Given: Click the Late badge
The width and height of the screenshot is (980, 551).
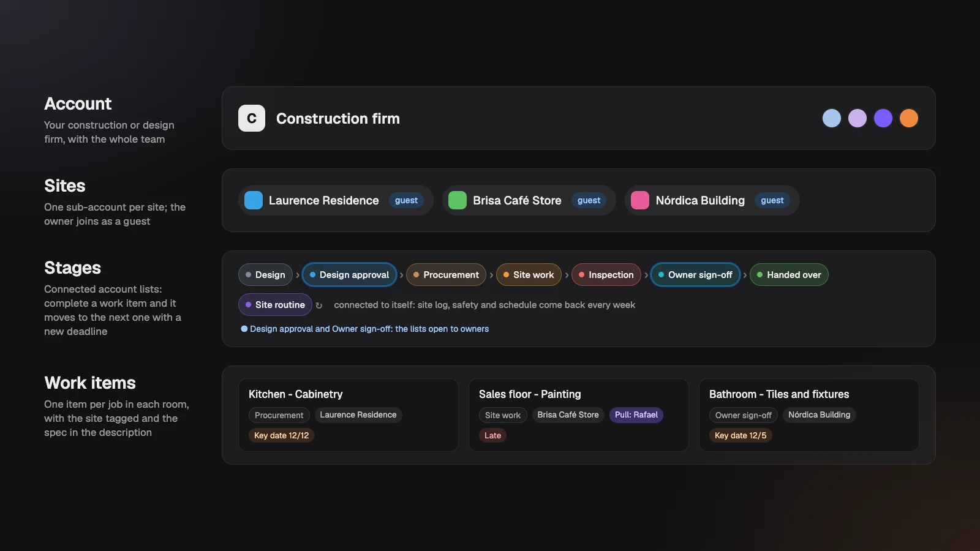Looking at the screenshot, I should pos(492,435).
